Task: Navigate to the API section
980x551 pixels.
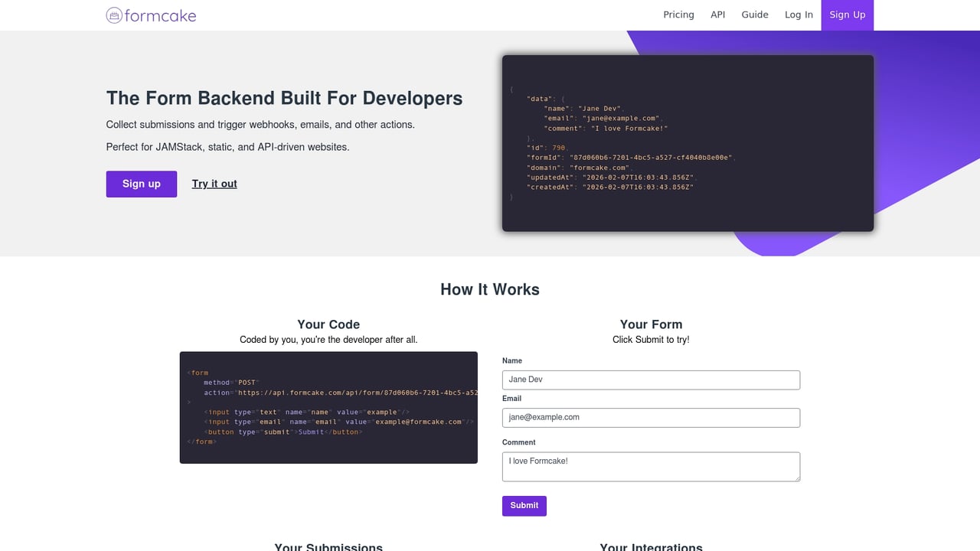Action: [717, 15]
